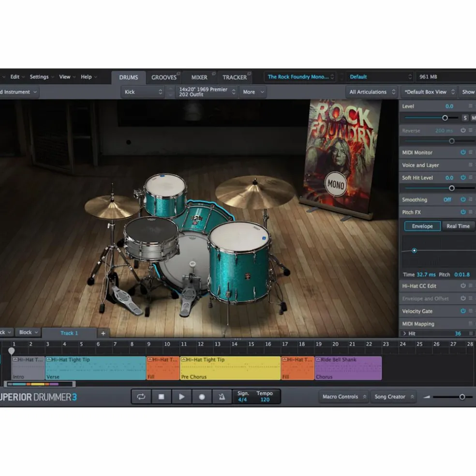Open the Level row options menu icon
The height and width of the screenshot is (476, 476).
470,106
